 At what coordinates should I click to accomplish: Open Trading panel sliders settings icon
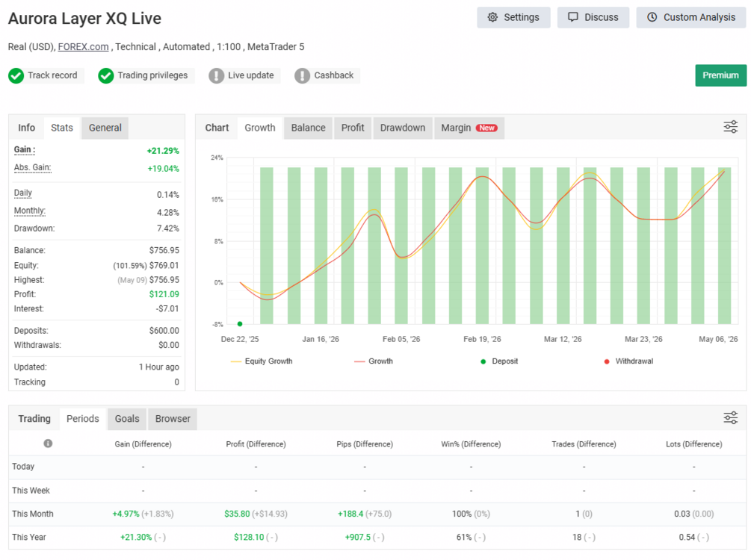(730, 418)
